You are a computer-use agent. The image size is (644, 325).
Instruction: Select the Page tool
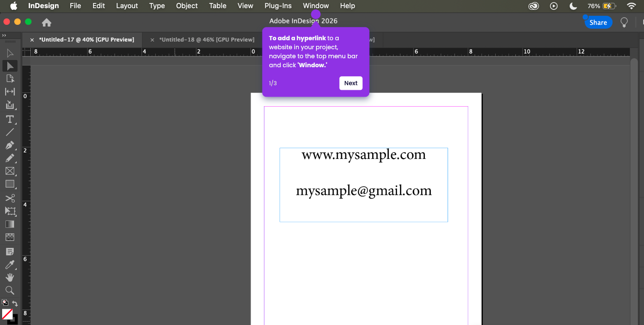coord(10,78)
